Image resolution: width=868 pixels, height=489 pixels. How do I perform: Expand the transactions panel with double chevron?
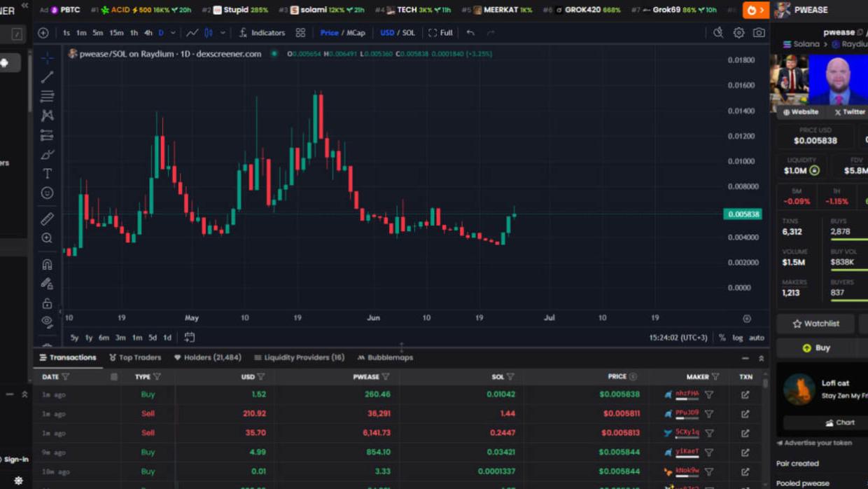tap(762, 358)
